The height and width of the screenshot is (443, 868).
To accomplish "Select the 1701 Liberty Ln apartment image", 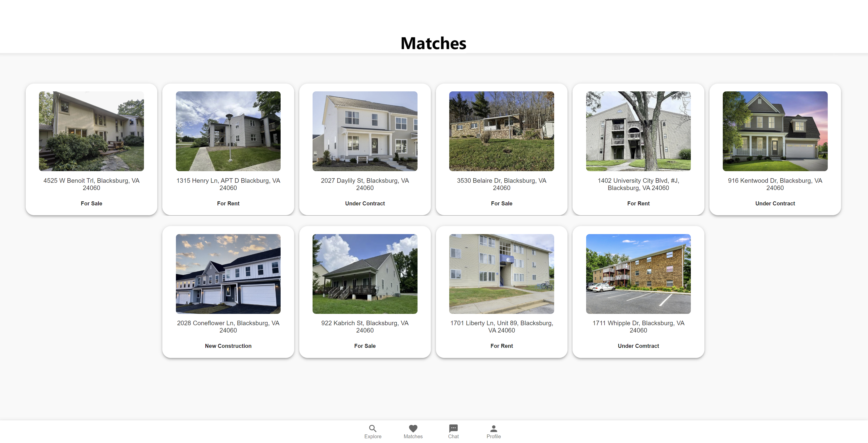I will click(501, 274).
